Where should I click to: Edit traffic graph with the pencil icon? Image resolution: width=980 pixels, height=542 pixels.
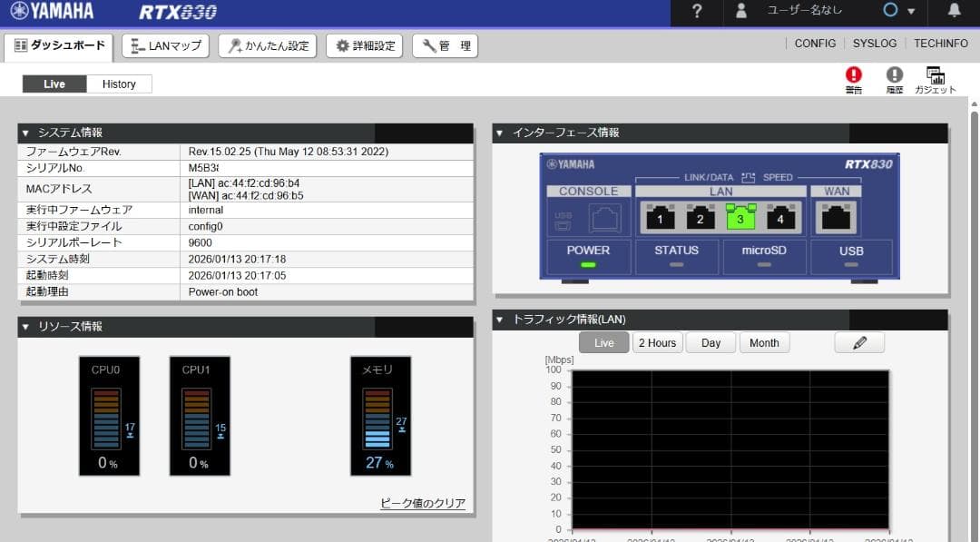pyautogui.click(x=858, y=342)
